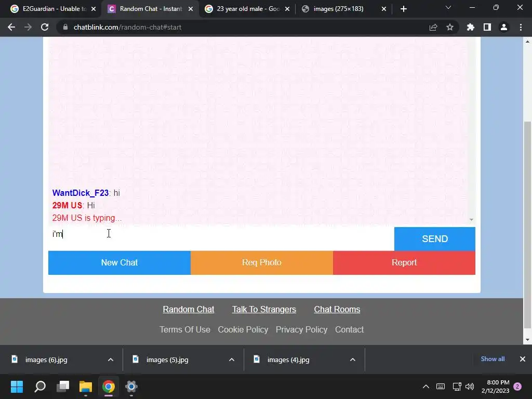Open File Explorer from taskbar
This screenshot has width=532, height=399.
click(x=86, y=387)
